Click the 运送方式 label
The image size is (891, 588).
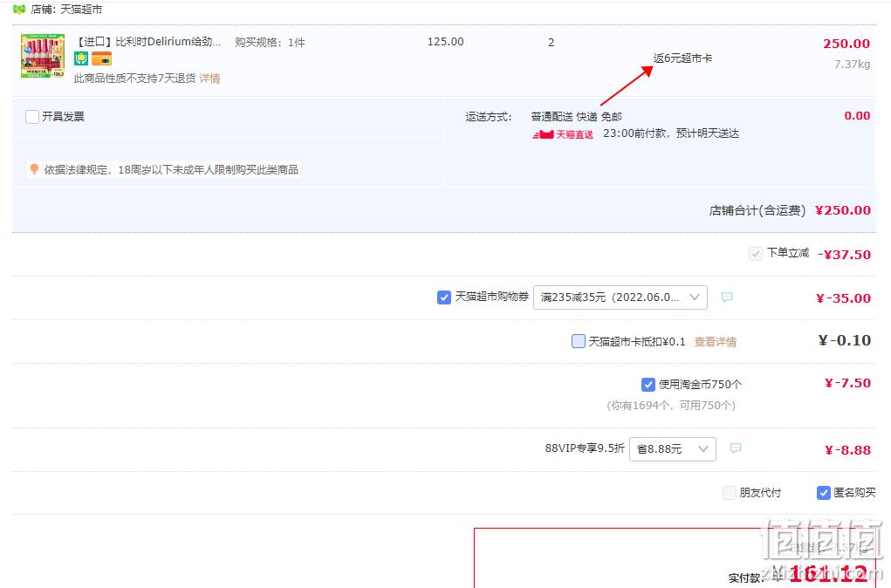click(x=489, y=116)
